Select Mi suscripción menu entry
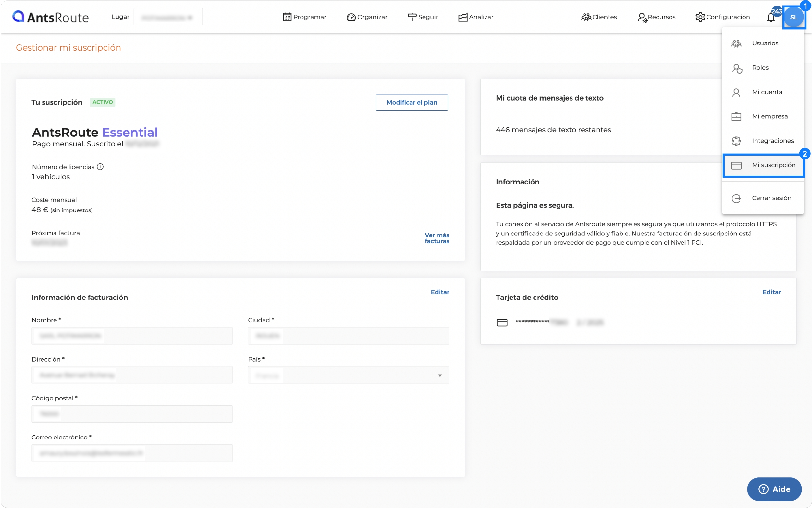The height and width of the screenshot is (508, 812). tap(763, 165)
